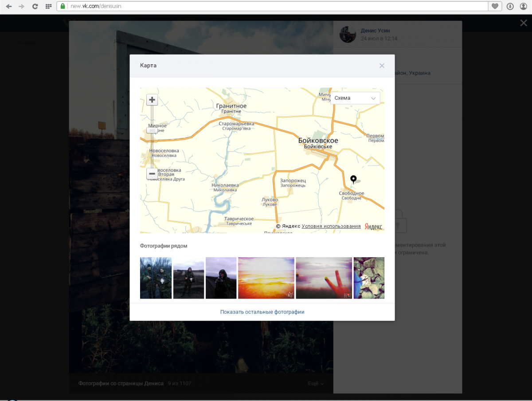Click Фотографии со страницы Дениса caption
532x401 pixels.
pos(121,383)
